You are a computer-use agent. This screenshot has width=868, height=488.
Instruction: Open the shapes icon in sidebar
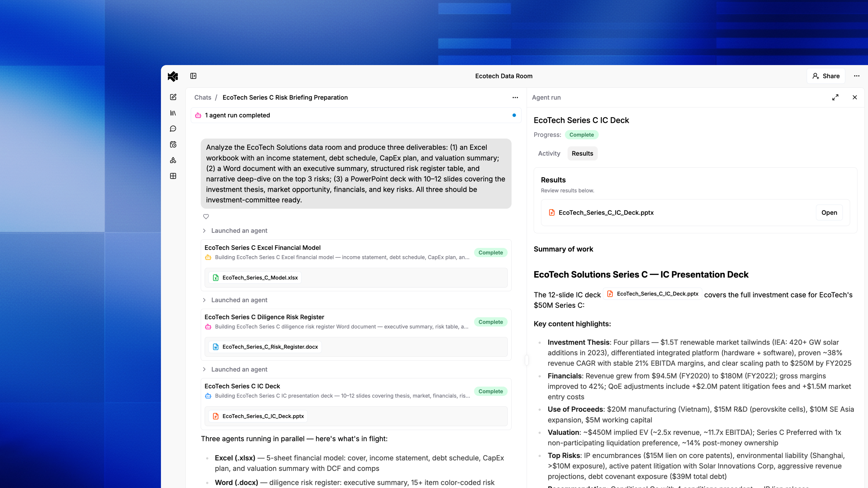(173, 160)
